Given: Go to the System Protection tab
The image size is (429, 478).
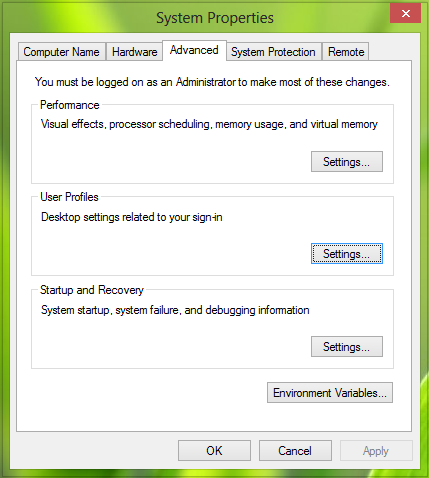Looking at the screenshot, I should coord(274,52).
